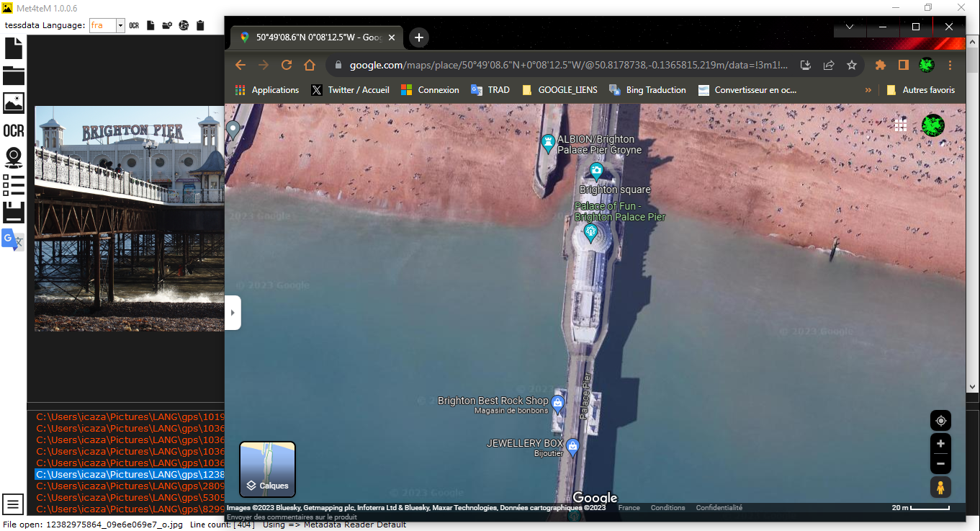
Task: Click the Confidentialité link on map footer
Action: (x=719, y=508)
